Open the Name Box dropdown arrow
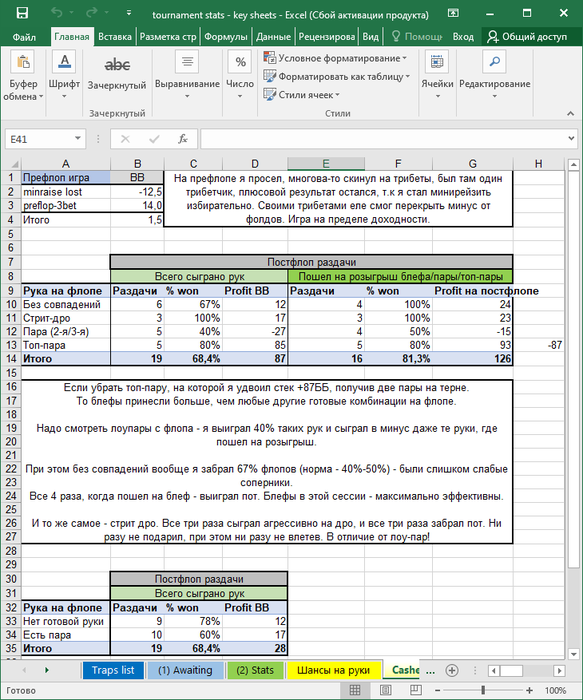This screenshot has height=700, width=583. (78, 139)
